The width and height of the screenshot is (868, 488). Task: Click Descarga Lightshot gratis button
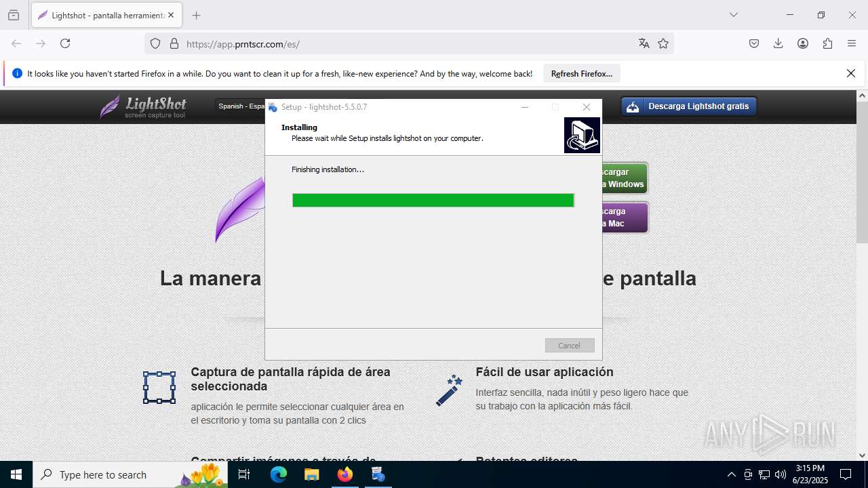[x=688, y=106]
